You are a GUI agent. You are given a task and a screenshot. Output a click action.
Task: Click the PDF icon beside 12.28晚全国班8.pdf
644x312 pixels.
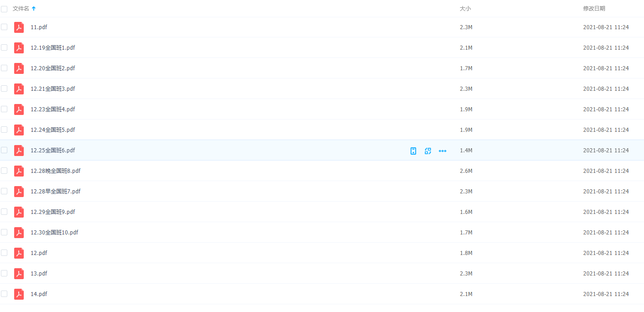coord(19,171)
